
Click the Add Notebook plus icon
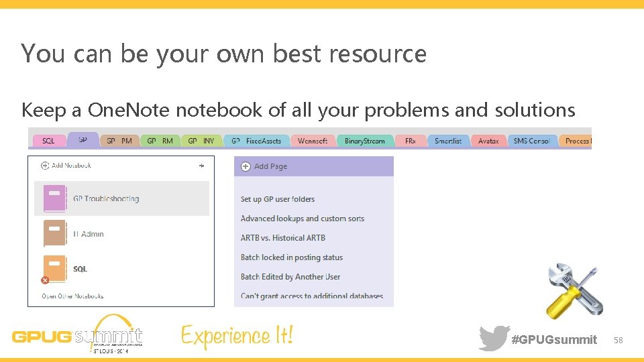tap(45, 166)
